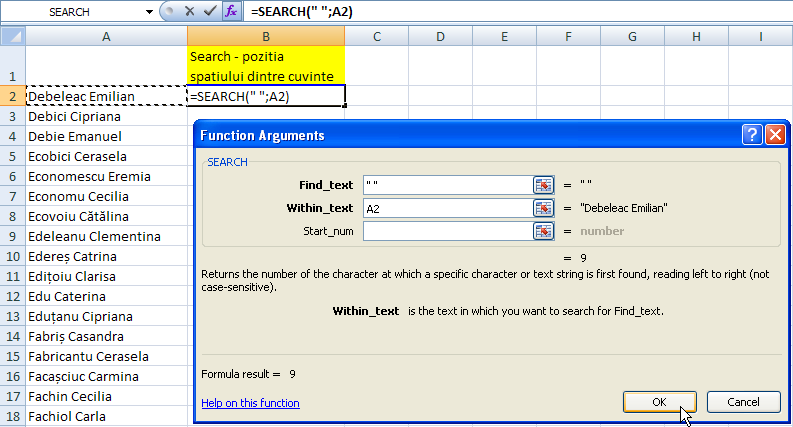The image size is (793, 427).
Task: Click yellow header cell 'Search - pozitia spatiului'
Action: (266, 66)
